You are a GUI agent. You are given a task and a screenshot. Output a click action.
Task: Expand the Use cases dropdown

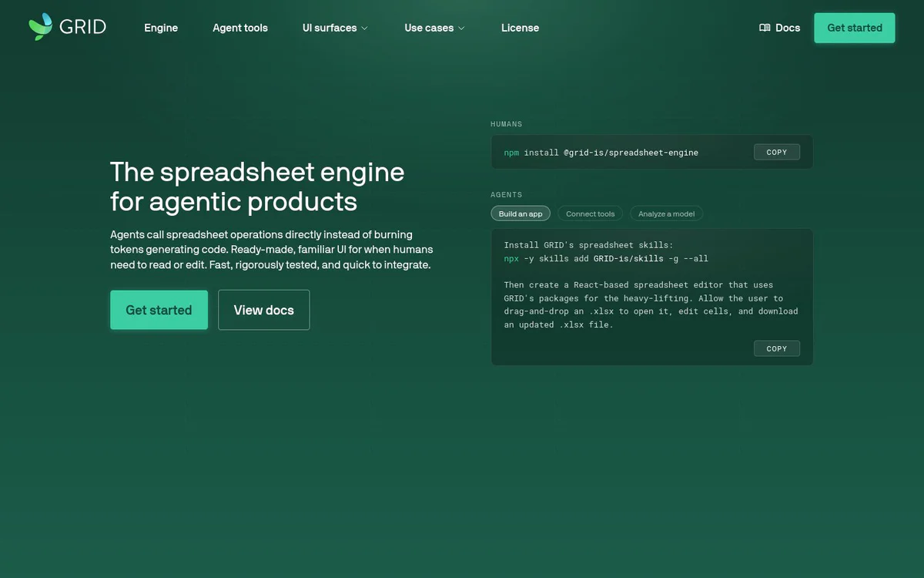(434, 28)
